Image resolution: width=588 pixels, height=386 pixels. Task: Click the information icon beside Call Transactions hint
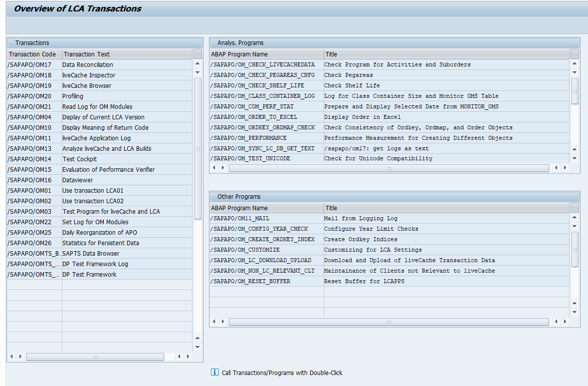coord(214,373)
